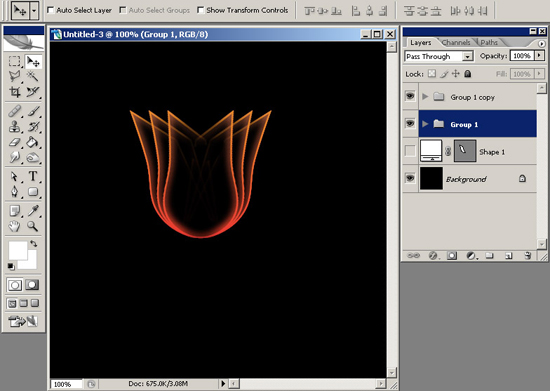The height and width of the screenshot is (391, 550).
Task: Select the Path Selection tool
Action: pos(14,176)
